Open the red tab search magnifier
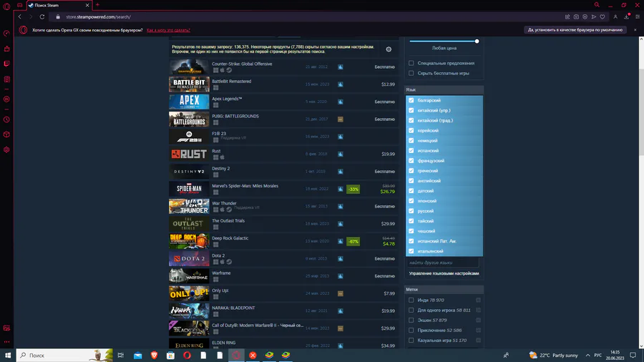The image size is (644, 362). point(597,5)
